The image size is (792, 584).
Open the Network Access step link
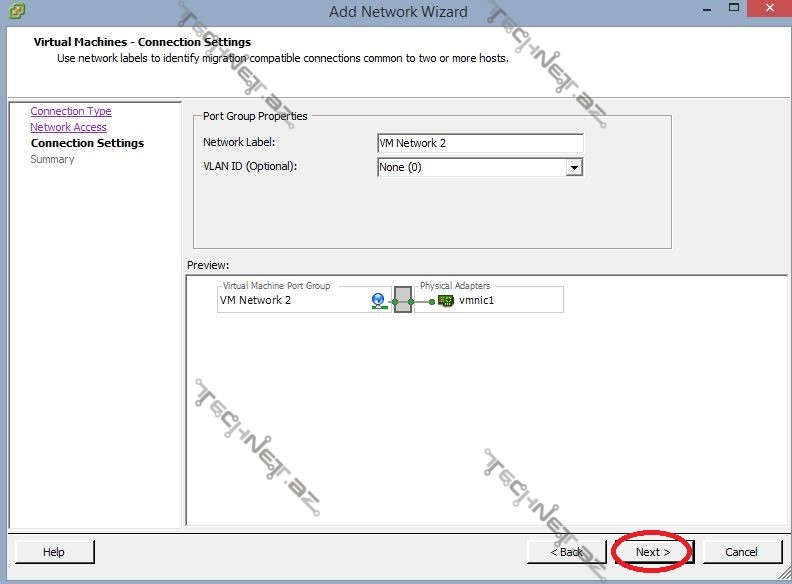click(x=68, y=127)
